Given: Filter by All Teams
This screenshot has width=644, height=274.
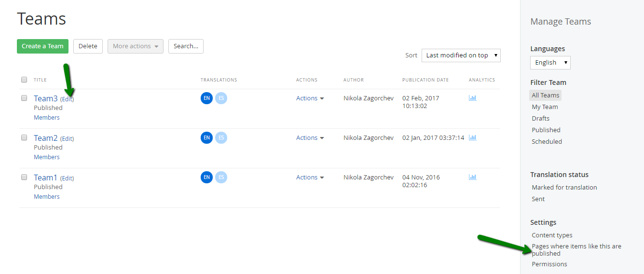Looking at the screenshot, I should (x=546, y=95).
